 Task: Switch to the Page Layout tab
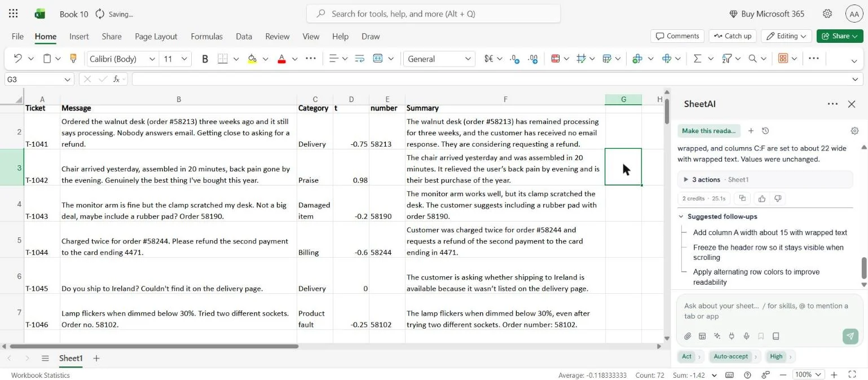pos(156,36)
